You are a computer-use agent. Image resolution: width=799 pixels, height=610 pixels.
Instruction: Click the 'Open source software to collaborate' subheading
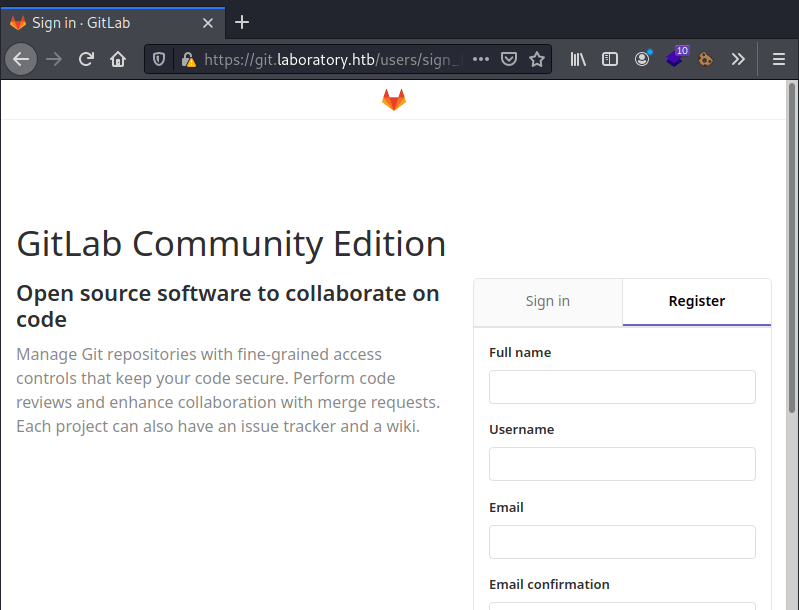(x=228, y=306)
